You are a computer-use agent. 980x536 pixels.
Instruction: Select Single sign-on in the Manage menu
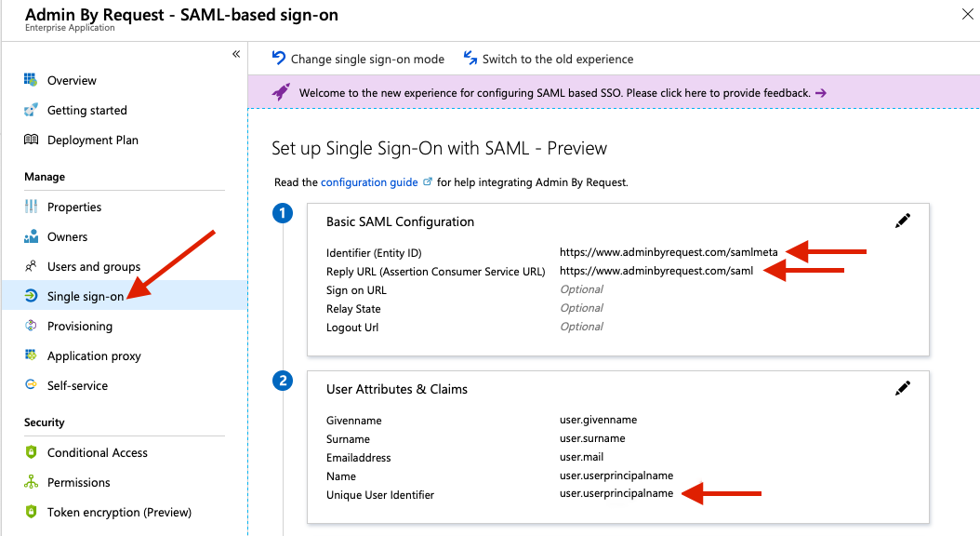click(85, 296)
